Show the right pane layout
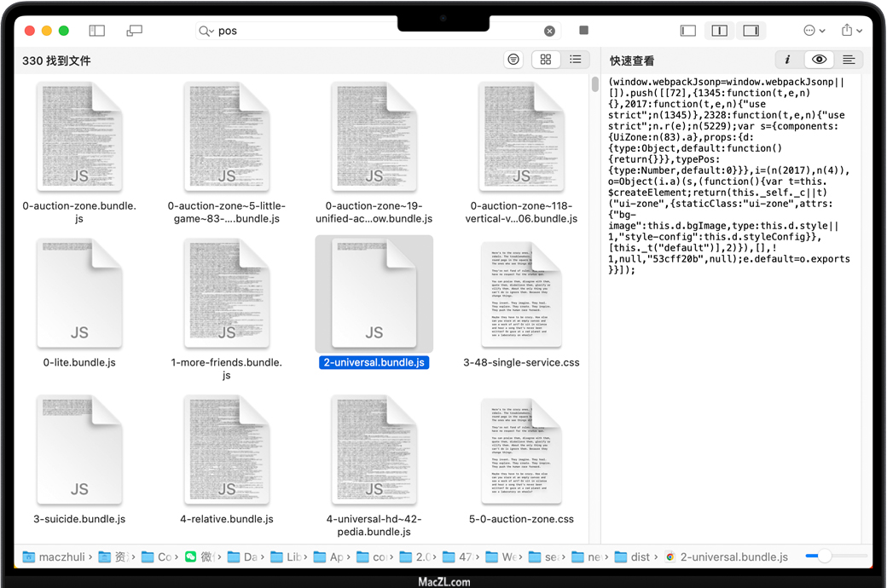This screenshot has height=588, width=887. [x=751, y=31]
